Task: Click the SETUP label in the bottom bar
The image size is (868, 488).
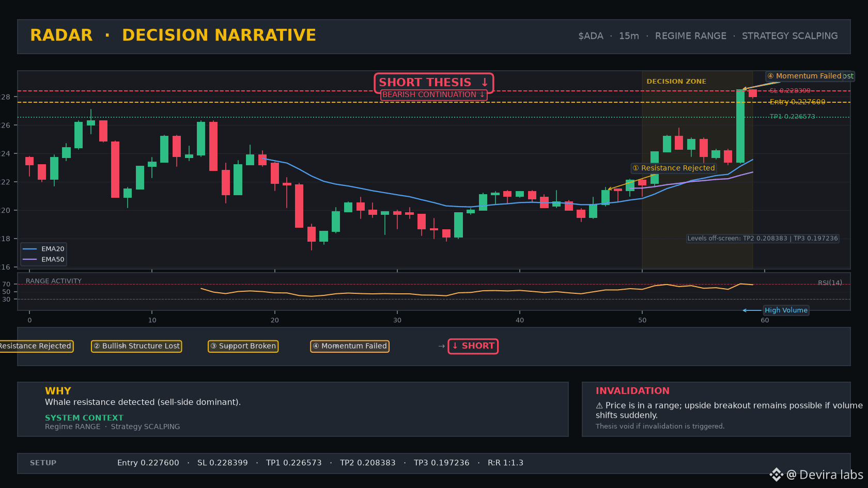Action: click(x=43, y=463)
